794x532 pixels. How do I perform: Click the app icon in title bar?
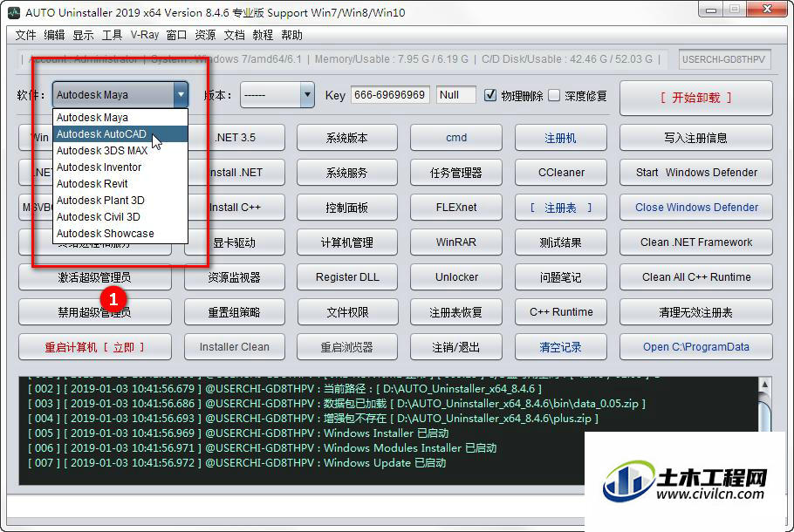point(14,12)
